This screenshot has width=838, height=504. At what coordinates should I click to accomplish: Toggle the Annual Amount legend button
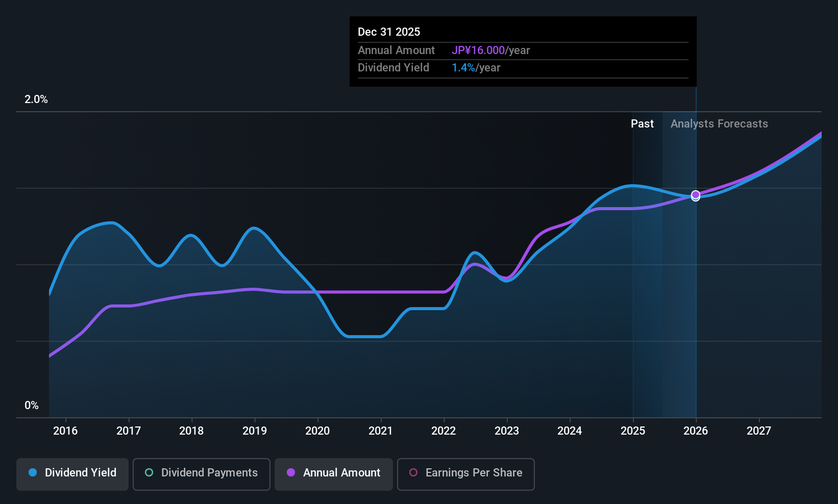[x=334, y=474]
